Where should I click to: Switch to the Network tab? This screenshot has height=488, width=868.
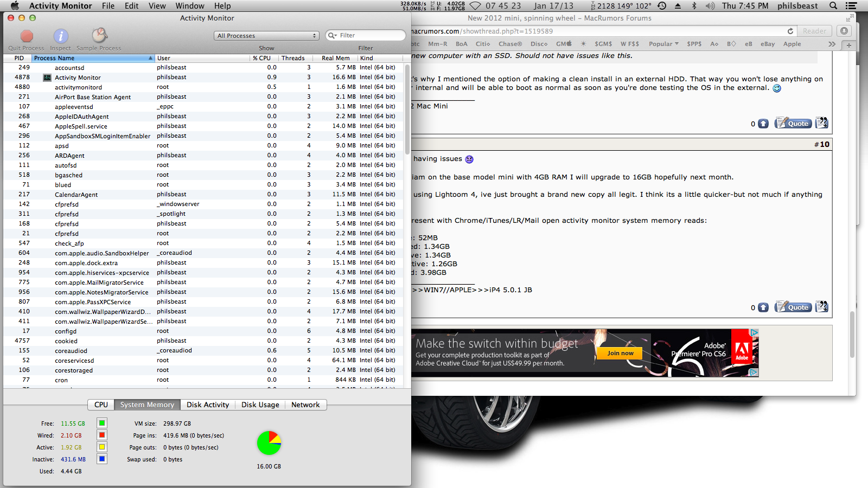(x=305, y=405)
